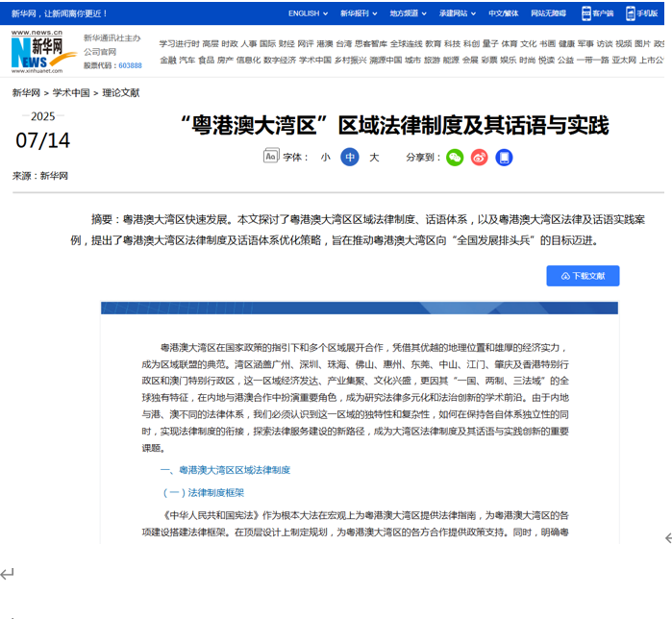Click the 下载文献 download button

click(583, 276)
